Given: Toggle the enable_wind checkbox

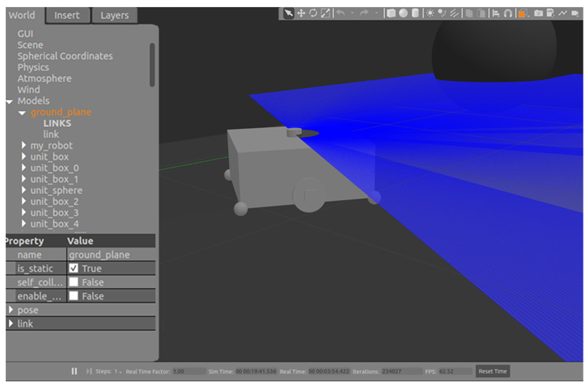Looking at the screenshot, I should pos(74,296).
